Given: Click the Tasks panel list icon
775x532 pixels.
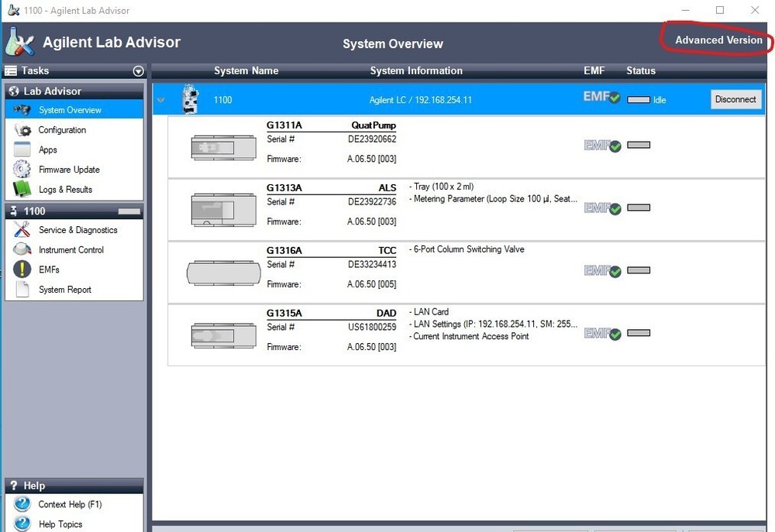Looking at the screenshot, I should click(x=11, y=70).
